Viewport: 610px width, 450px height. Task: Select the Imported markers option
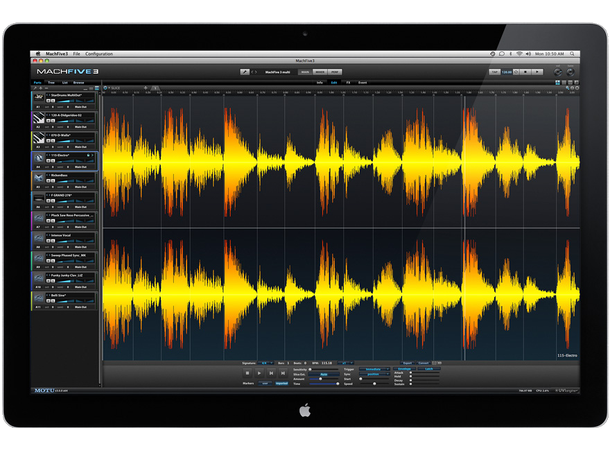(x=282, y=383)
